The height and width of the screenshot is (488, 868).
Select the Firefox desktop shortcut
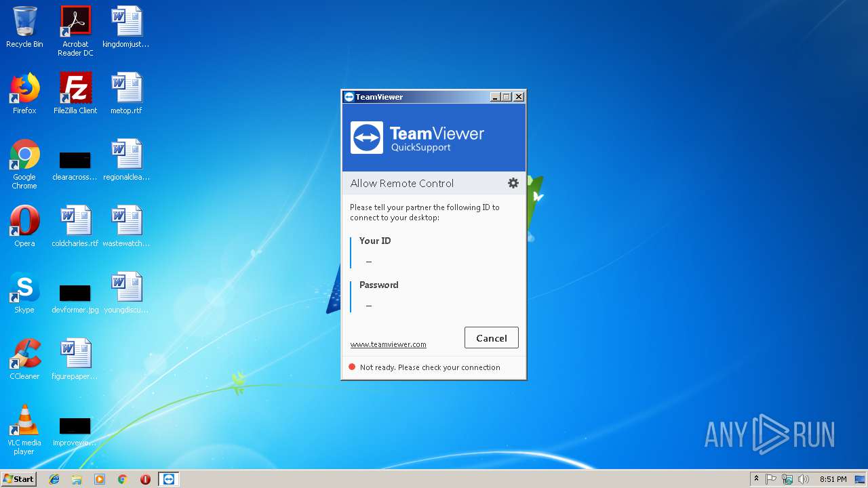click(x=24, y=94)
